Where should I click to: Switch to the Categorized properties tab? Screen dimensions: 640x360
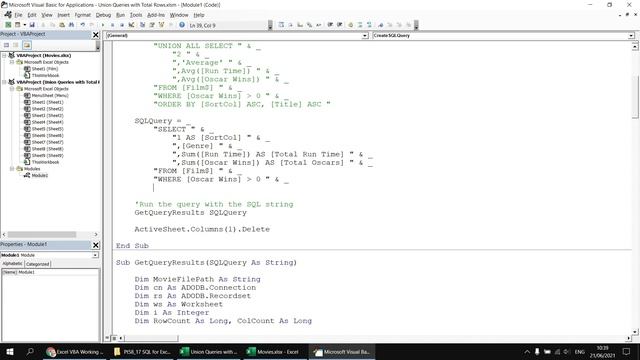pos(38,264)
